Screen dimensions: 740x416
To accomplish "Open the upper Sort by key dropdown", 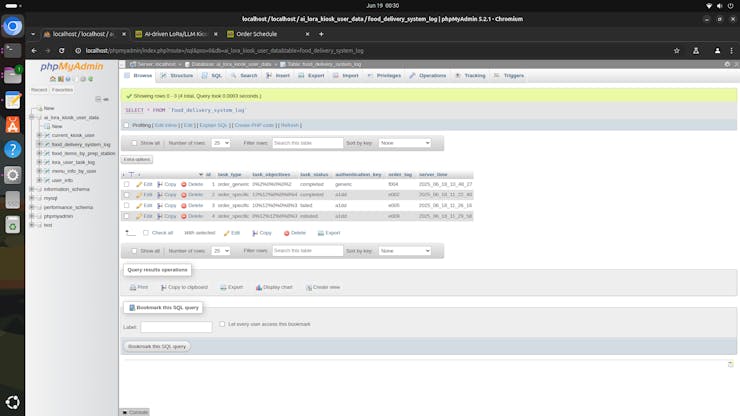I will (x=405, y=143).
